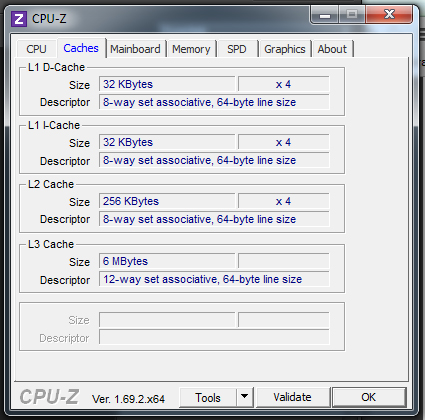Click the L1 D-Cache group label
Image resolution: width=425 pixels, height=420 pixels.
pyautogui.click(x=56, y=67)
